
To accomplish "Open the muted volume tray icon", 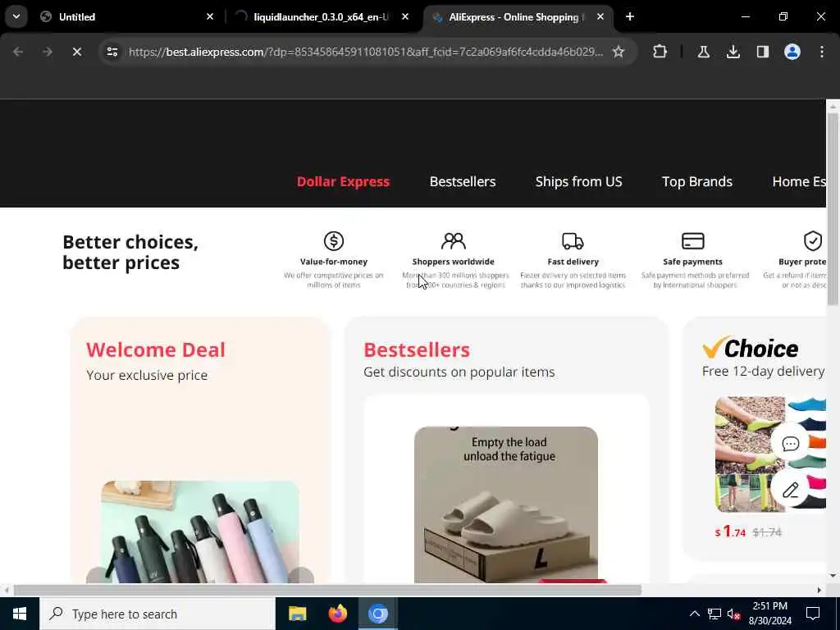I will [x=734, y=614].
